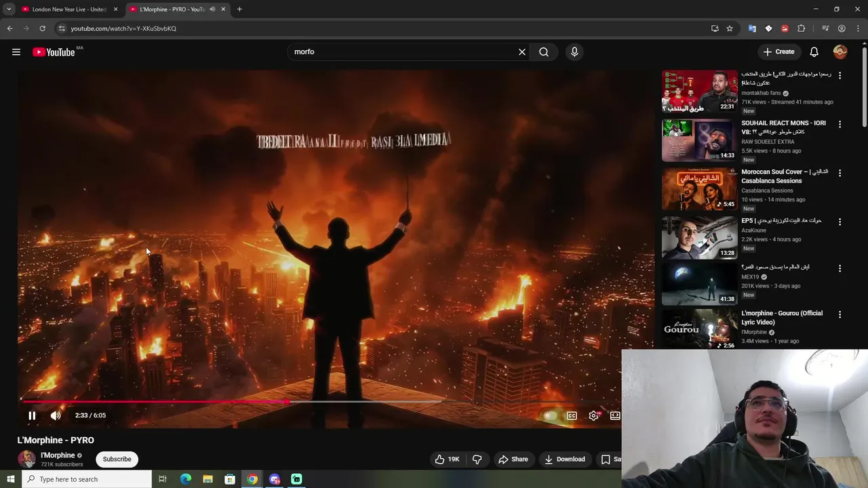Mute the tab via its audio indicator
Image resolution: width=868 pixels, height=488 pixels.
click(x=212, y=9)
